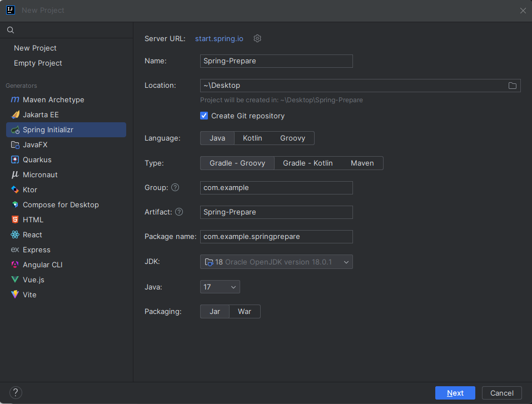Click the Group input field
Image resolution: width=532 pixels, height=404 pixels.
(276, 188)
